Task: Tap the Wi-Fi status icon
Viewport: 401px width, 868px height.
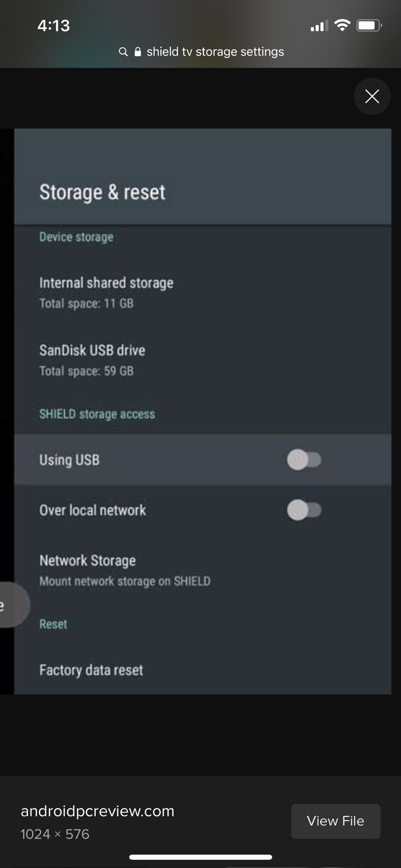Action: (342, 25)
